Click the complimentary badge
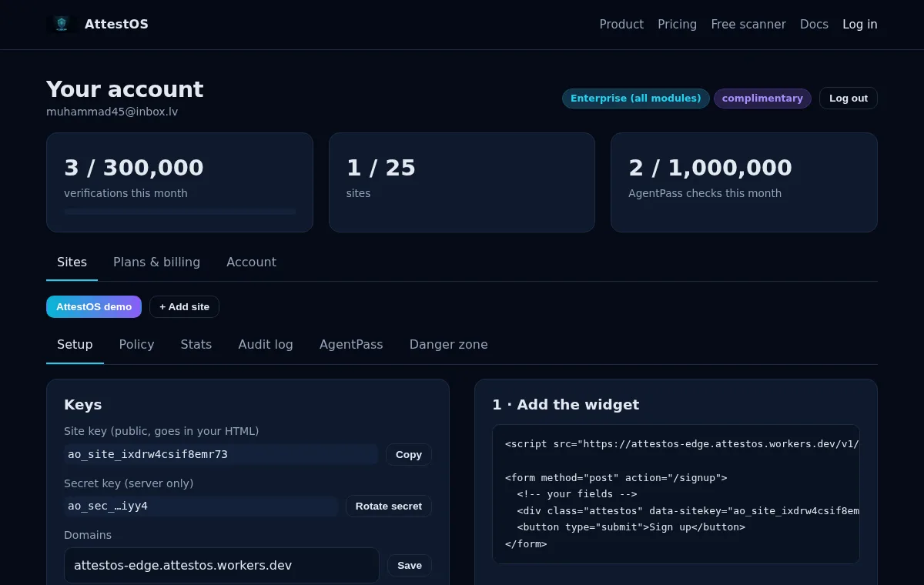This screenshot has height=585, width=924. click(x=762, y=99)
